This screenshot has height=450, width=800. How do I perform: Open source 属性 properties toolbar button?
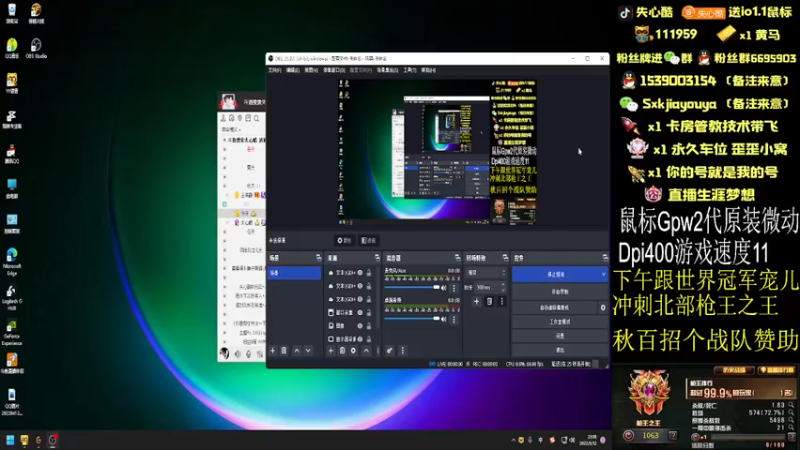344,240
